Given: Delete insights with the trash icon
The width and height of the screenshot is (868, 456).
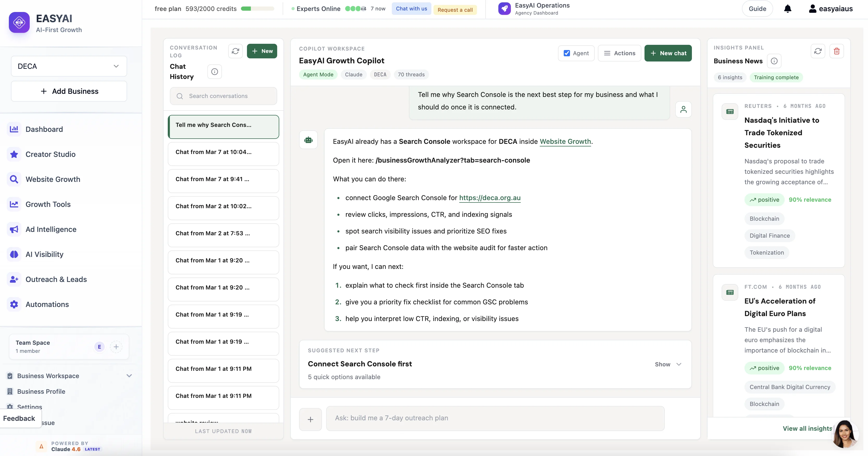Looking at the screenshot, I should tap(836, 51).
